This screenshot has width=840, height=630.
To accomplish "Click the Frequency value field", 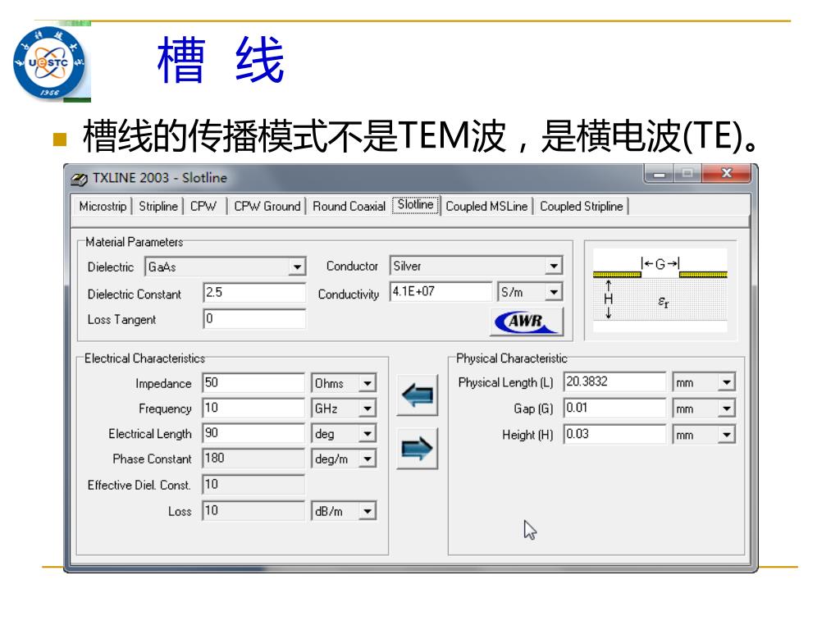I will pos(253,409).
